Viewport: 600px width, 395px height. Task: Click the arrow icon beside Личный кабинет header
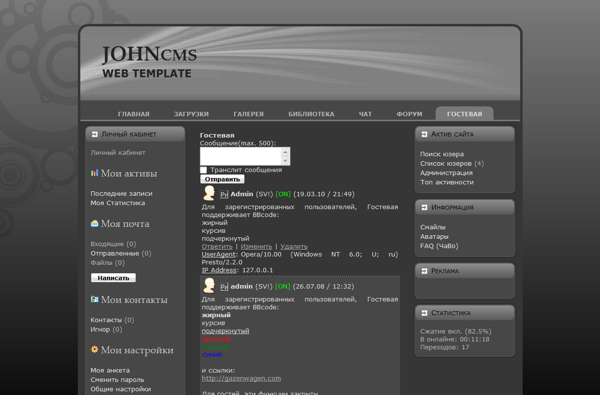coord(95,134)
